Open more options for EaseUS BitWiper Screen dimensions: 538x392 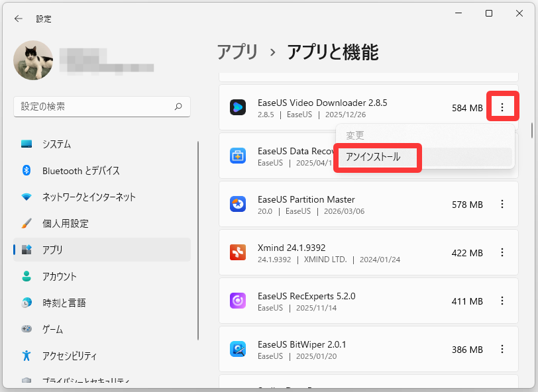pyautogui.click(x=502, y=349)
